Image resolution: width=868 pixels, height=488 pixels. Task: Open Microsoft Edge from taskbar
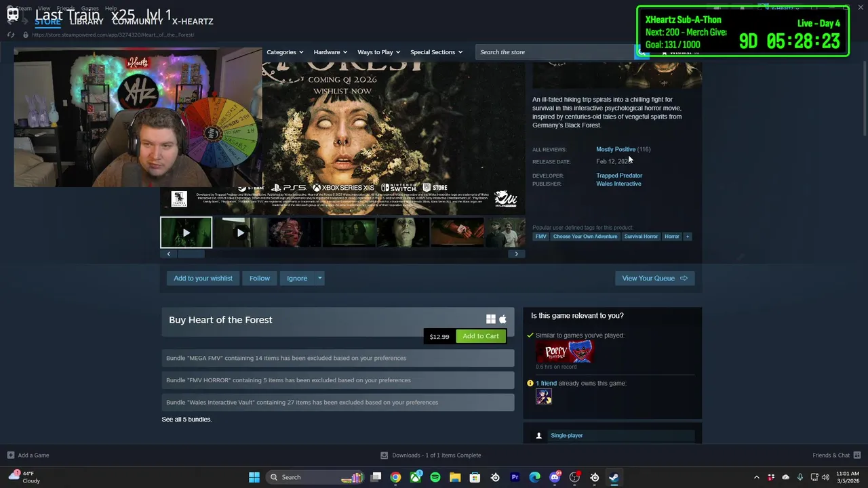(x=534, y=477)
